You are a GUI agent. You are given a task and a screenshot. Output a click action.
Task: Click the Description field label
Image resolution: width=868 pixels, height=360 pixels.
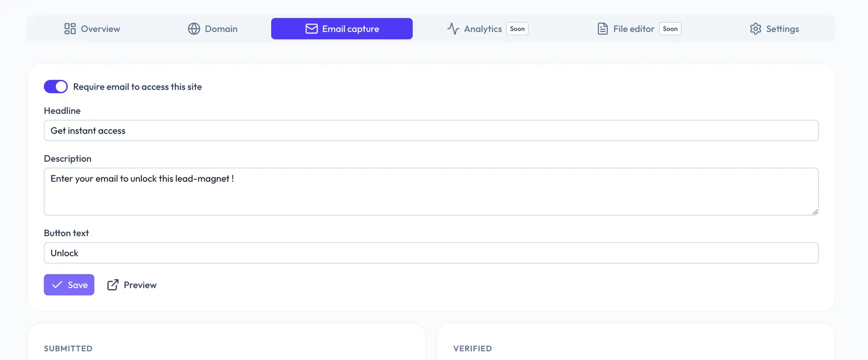[68, 159]
